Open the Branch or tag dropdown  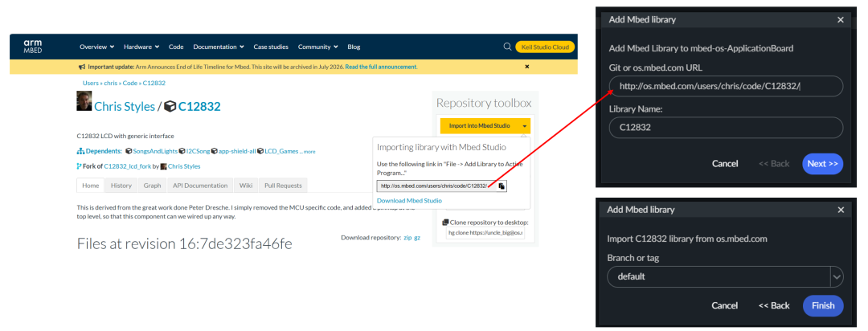837,276
